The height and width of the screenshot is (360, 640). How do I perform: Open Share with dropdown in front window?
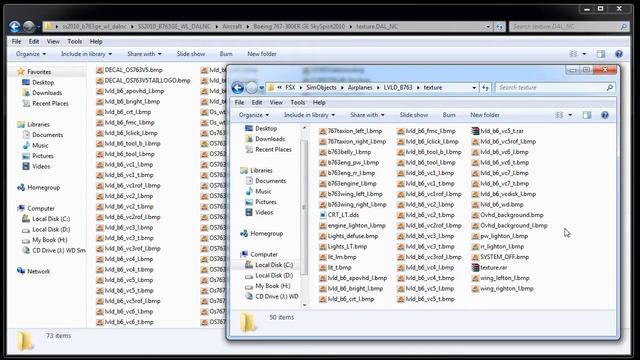click(367, 115)
